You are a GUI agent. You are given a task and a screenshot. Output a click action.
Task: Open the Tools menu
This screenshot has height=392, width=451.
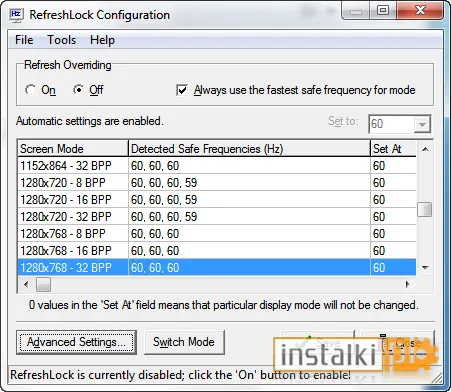pyautogui.click(x=61, y=40)
